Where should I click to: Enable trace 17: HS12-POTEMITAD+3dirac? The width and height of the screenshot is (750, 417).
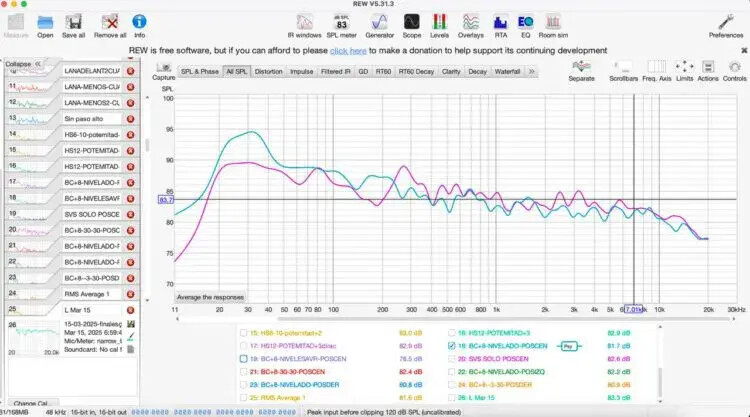click(x=243, y=346)
